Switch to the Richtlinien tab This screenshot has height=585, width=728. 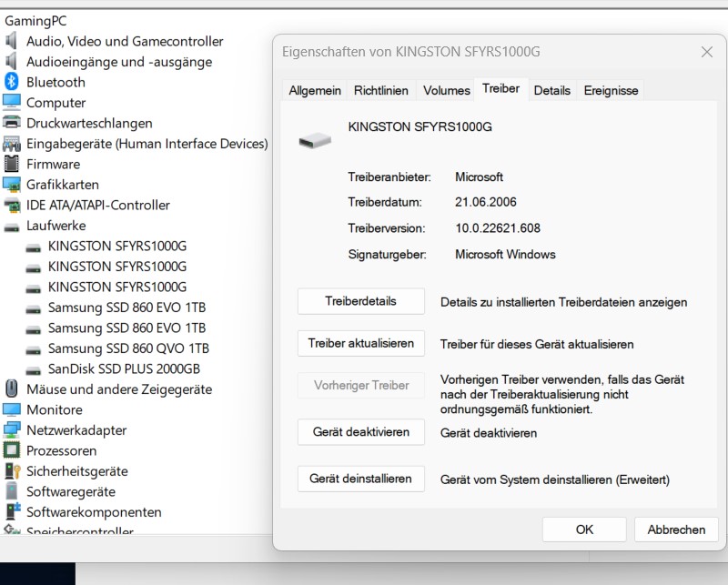point(381,90)
